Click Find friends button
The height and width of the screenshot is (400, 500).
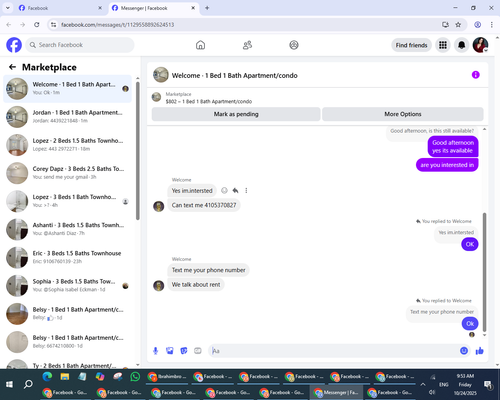411,45
